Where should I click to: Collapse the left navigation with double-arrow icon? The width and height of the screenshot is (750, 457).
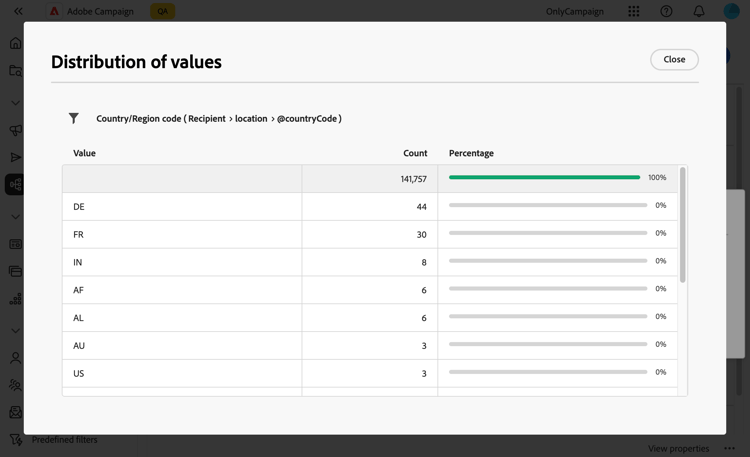coord(18,12)
